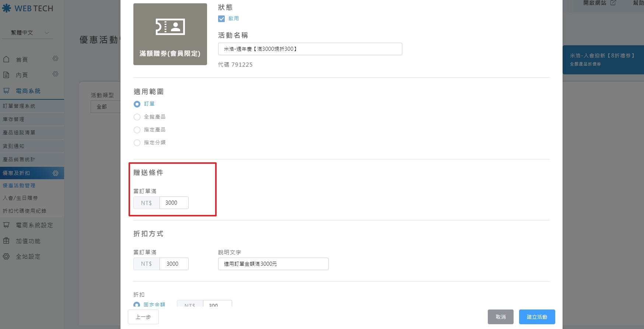Click the gear icon next to 內頁
The height and width of the screenshot is (329, 644).
tap(55, 74)
